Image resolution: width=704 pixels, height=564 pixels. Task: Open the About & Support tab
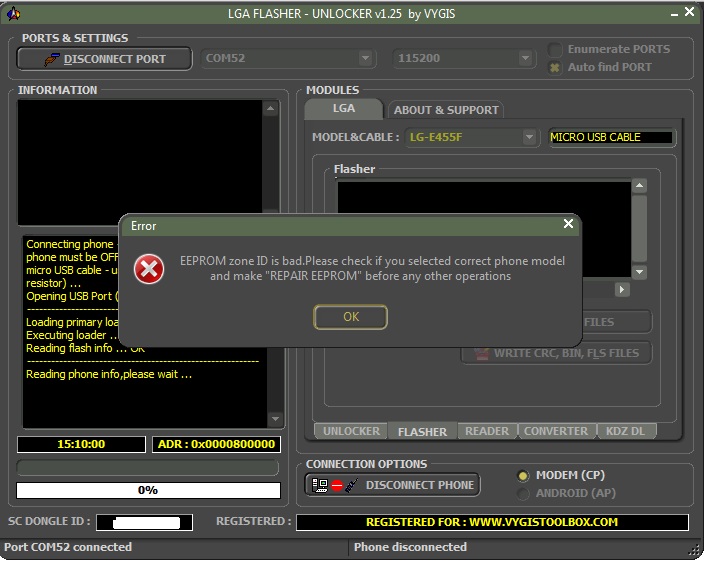(446, 110)
